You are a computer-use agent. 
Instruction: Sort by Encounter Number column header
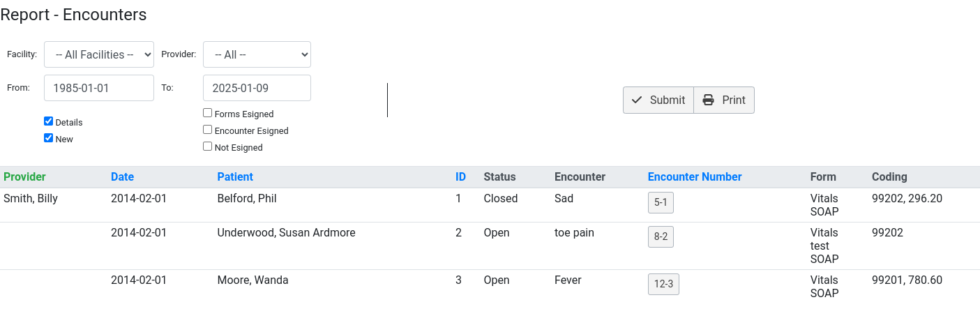695,177
